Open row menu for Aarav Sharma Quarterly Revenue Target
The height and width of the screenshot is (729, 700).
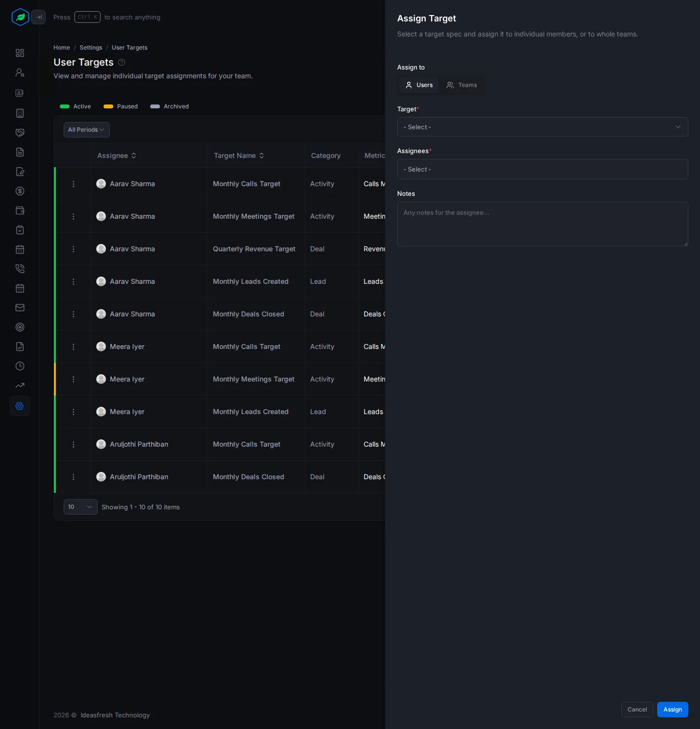(x=73, y=249)
